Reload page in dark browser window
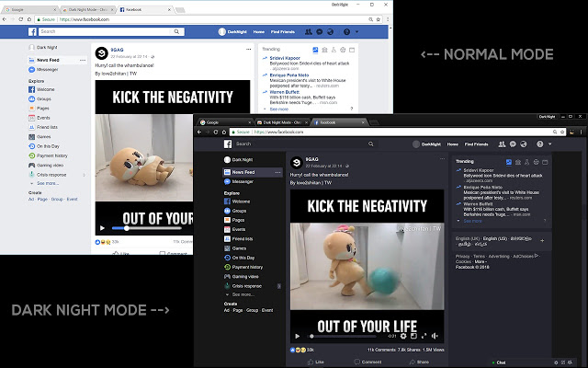 (216, 132)
